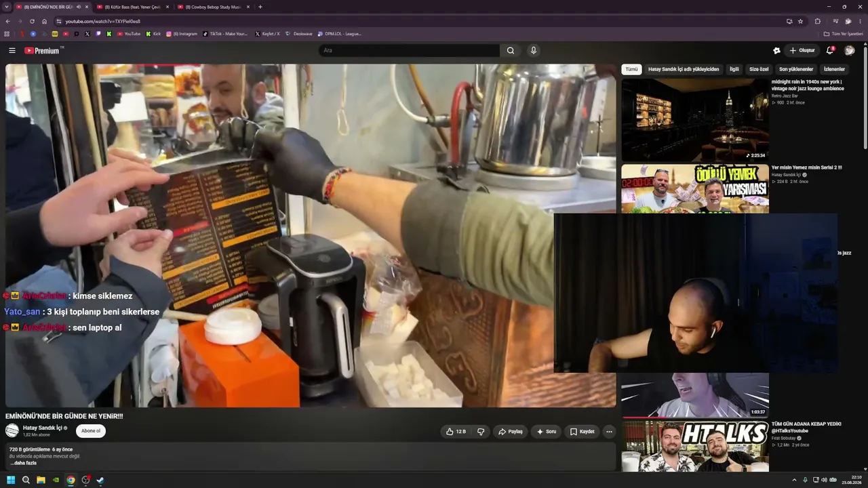Open the Deckwave bookmark
This screenshot has width=868, height=488.
299,34
